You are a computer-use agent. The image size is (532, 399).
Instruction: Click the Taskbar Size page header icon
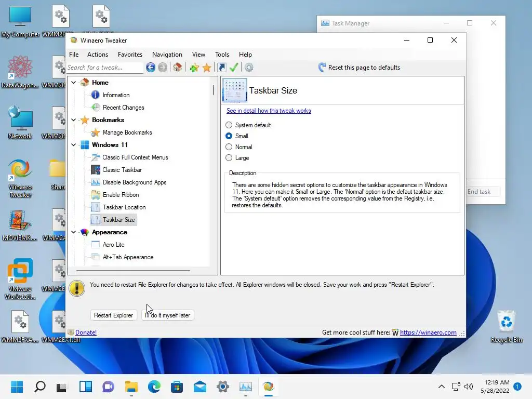pyautogui.click(x=235, y=90)
